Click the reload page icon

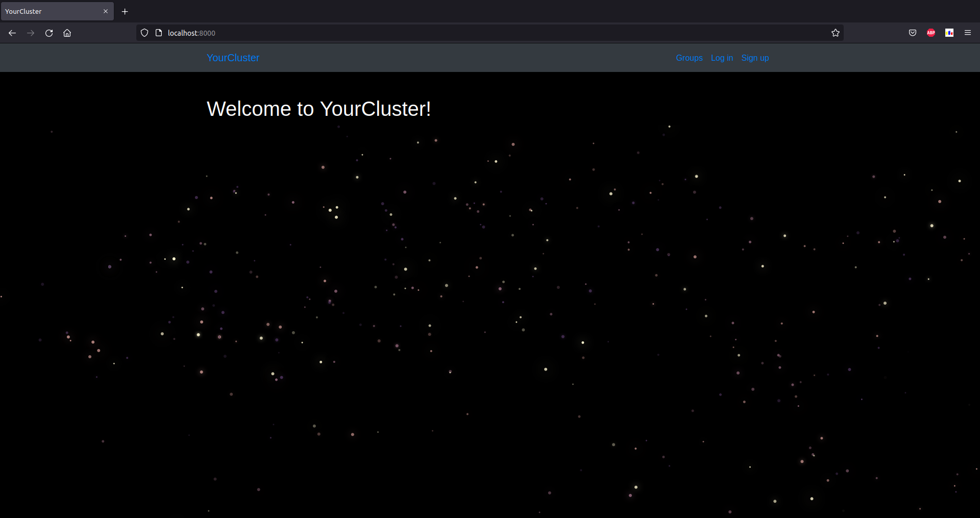tap(48, 33)
